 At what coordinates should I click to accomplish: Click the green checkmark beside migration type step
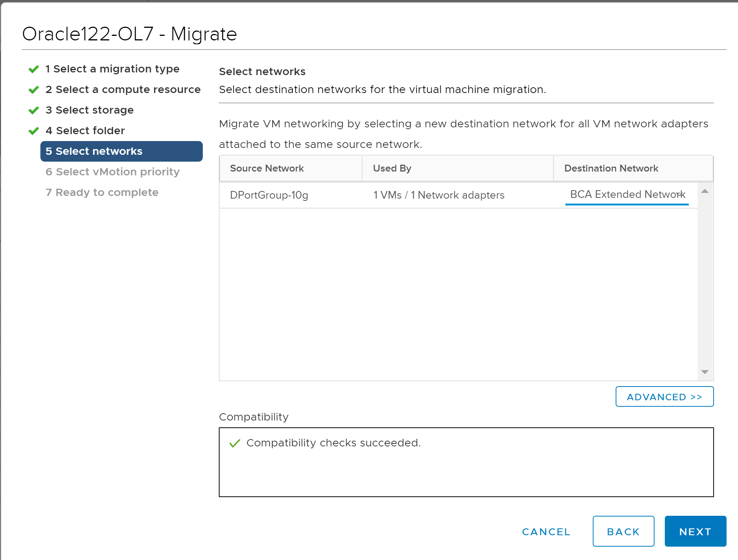34,69
